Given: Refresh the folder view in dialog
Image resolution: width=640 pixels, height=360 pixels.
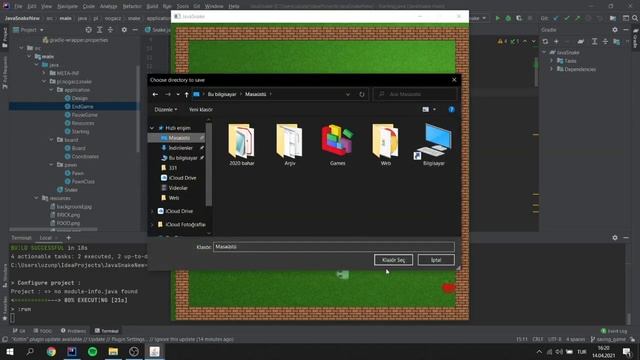Looking at the screenshot, I should pyautogui.click(x=362, y=94).
